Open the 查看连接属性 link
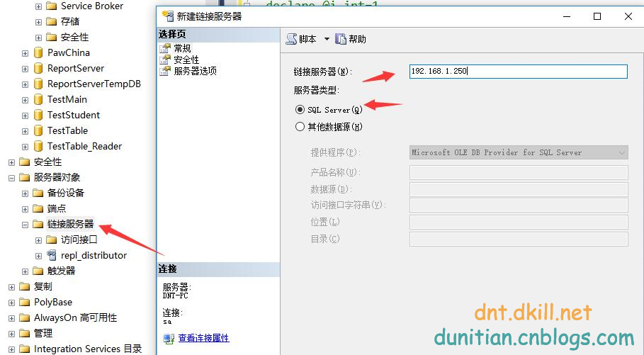644x355 pixels. [x=204, y=338]
